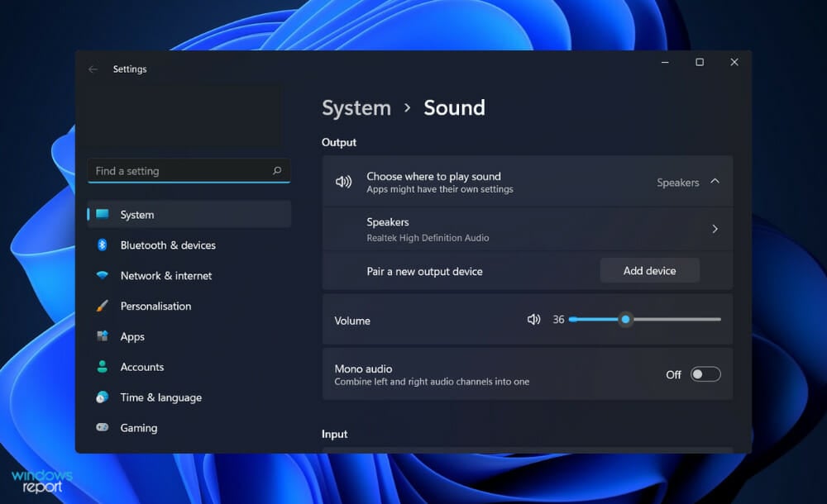Click the Add device button
The image size is (827, 504).
pyautogui.click(x=649, y=270)
